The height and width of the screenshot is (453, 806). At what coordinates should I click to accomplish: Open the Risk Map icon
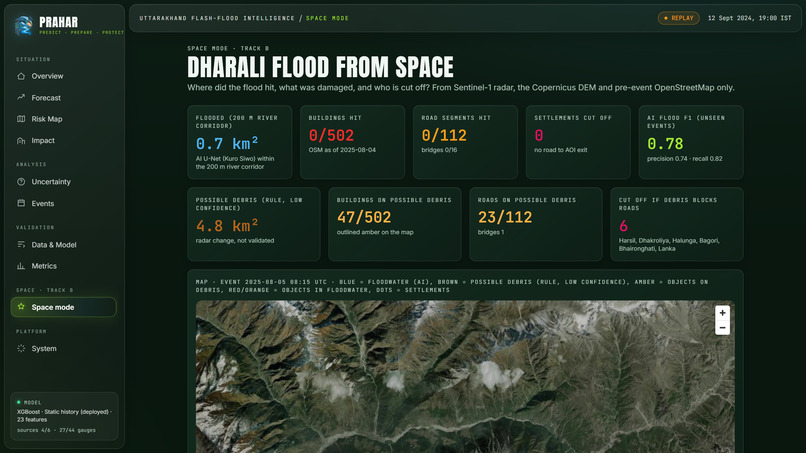point(21,119)
